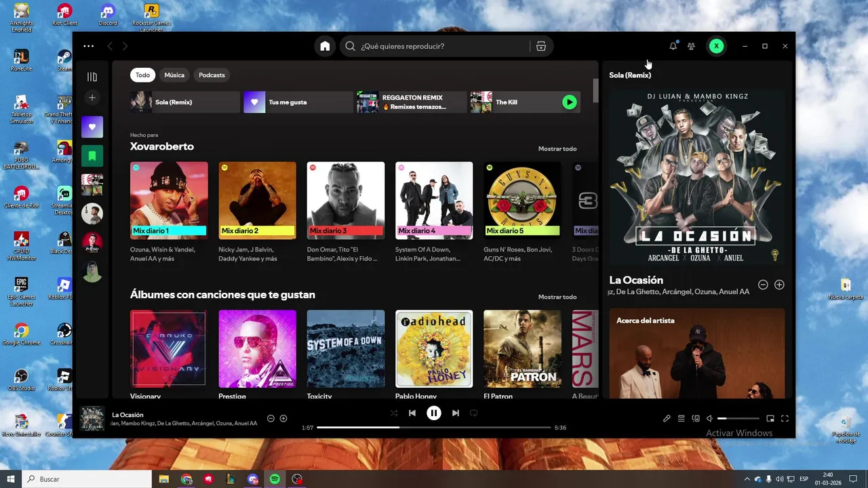The image size is (868, 488).
Task: Click the Acerca del artista card
Action: pos(696,353)
